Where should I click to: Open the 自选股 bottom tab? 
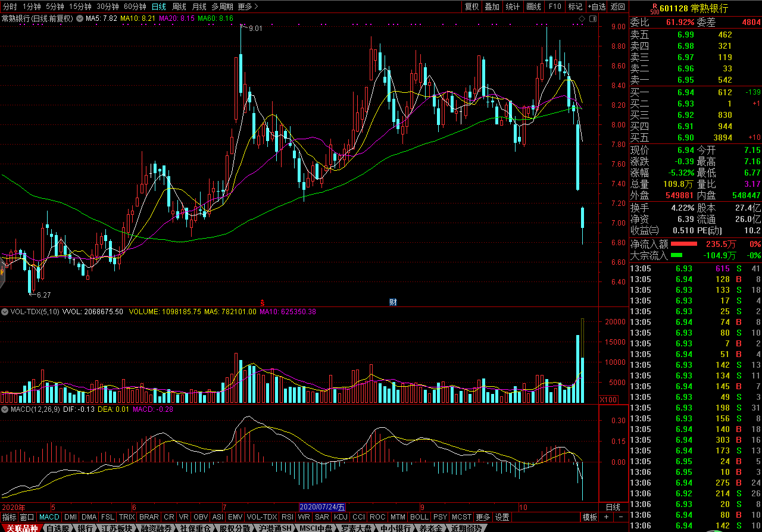coord(58,528)
